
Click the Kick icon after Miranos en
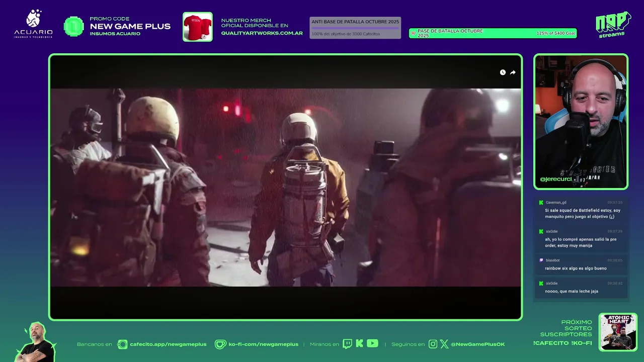click(x=359, y=343)
